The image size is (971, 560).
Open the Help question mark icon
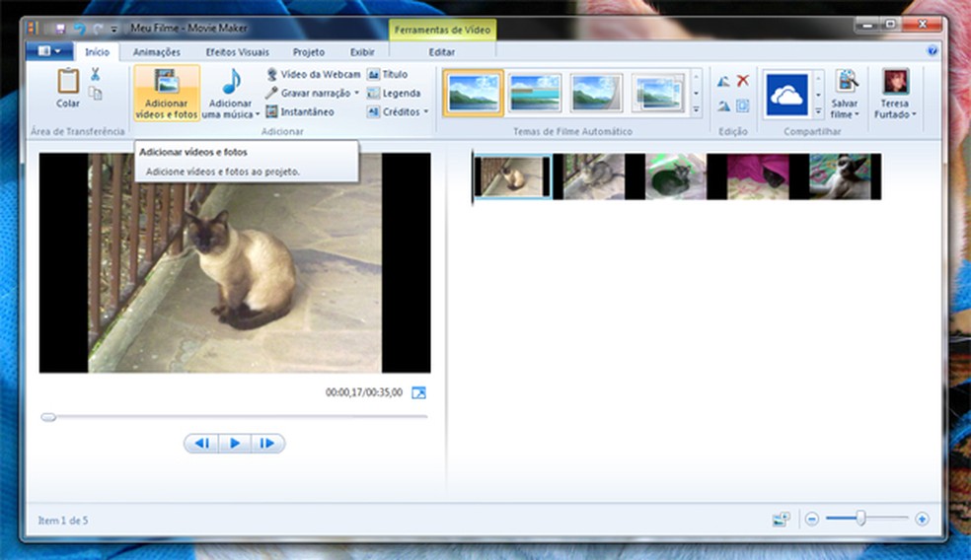933,50
